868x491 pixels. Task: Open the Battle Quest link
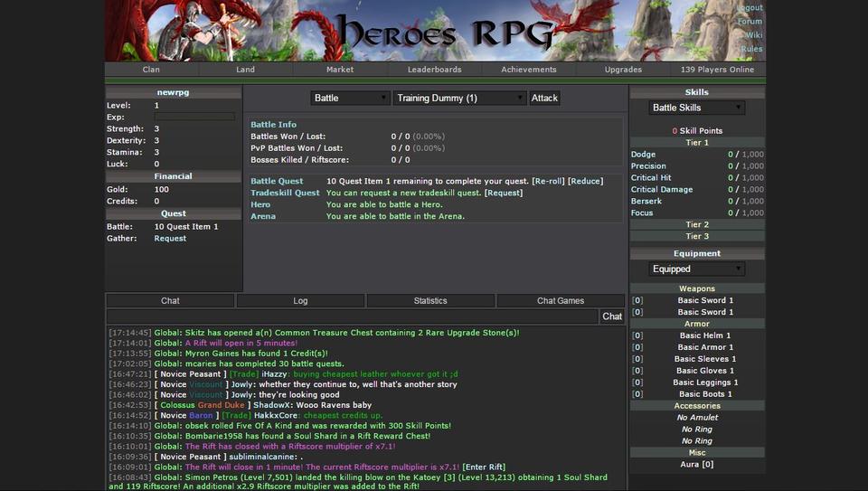point(277,181)
